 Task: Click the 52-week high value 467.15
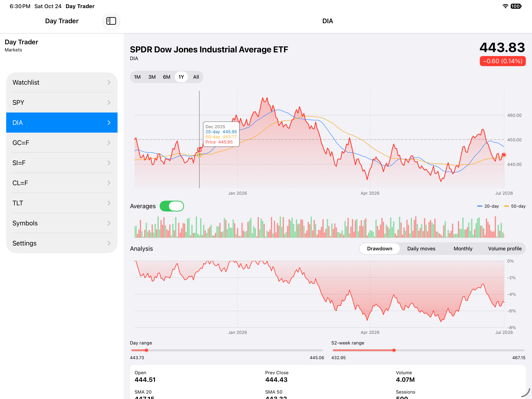[519, 358]
